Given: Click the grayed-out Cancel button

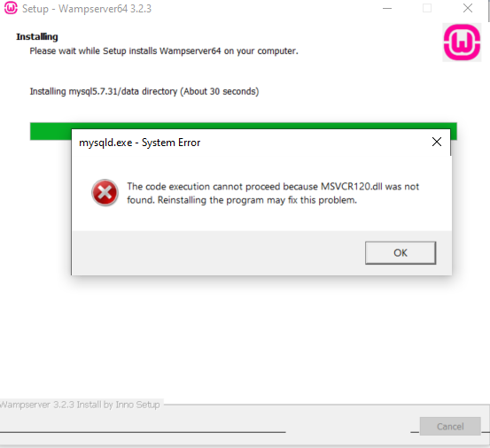Looking at the screenshot, I should pos(450,426).
